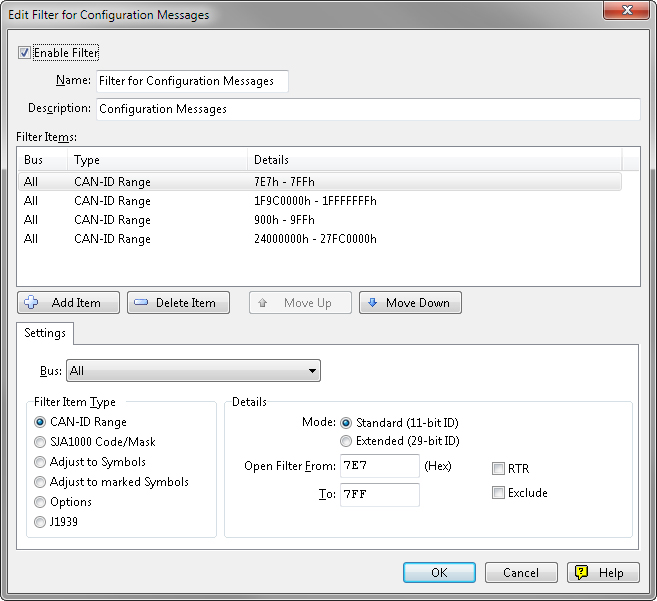Click the Type column header
The width and height of the screenshot is (657, 601).
point(157,160)
